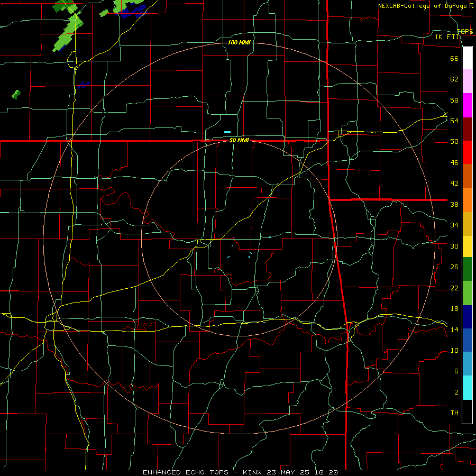Click the "TOPS" legend heading

click(465, 31)
